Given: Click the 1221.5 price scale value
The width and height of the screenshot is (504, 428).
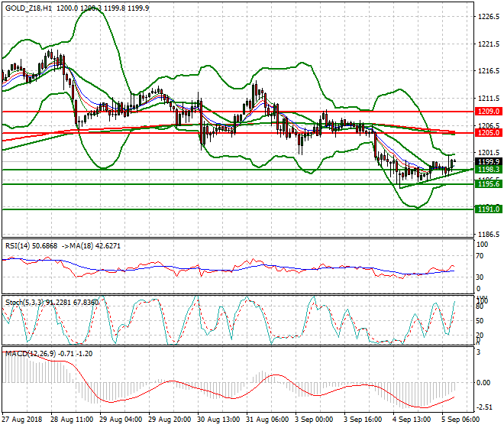Looking at the screenshot, I should coord(488,44).
